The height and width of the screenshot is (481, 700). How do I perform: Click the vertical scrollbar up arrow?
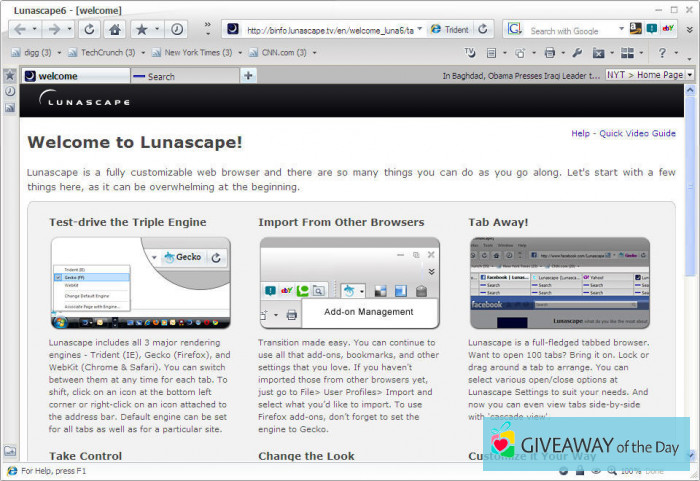(690, 90)
